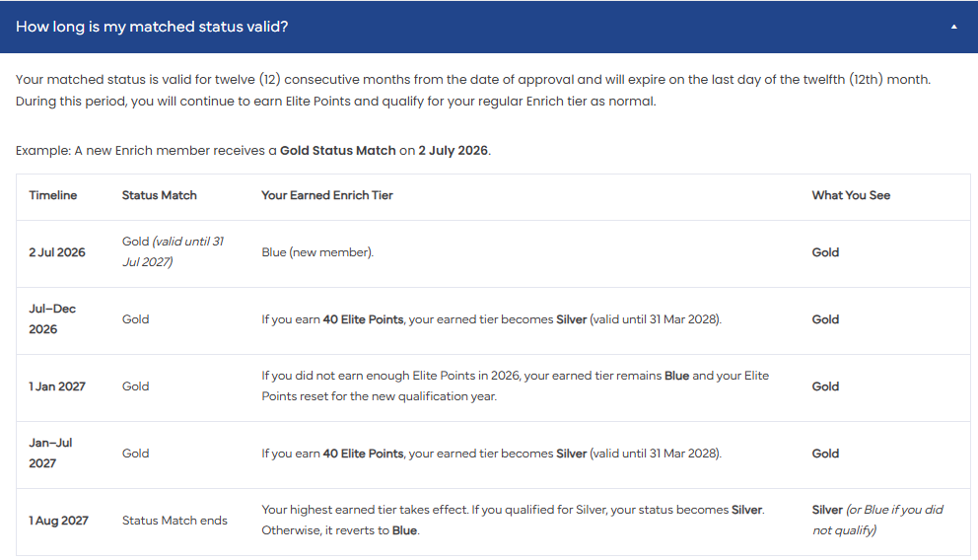Click the first '40 Elite Points' bold text

[363, 319]
